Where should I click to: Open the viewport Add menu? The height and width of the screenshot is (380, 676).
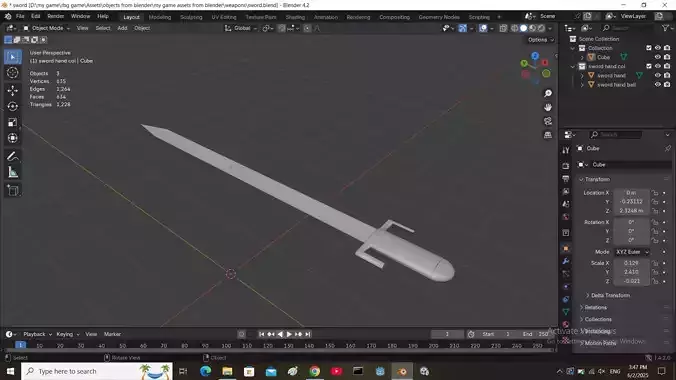[x=122, y=28]
